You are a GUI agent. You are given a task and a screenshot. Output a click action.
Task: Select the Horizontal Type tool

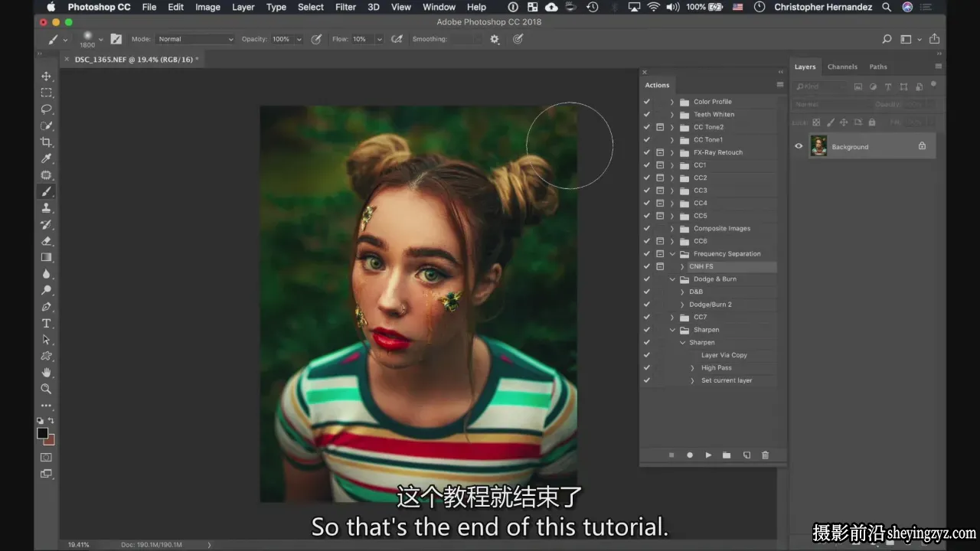point(47,324)
